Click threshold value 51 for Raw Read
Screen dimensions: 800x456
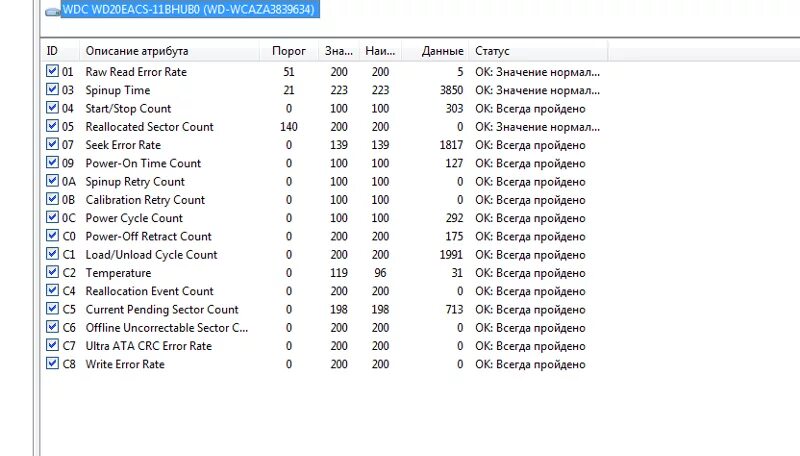coord(289,72)
